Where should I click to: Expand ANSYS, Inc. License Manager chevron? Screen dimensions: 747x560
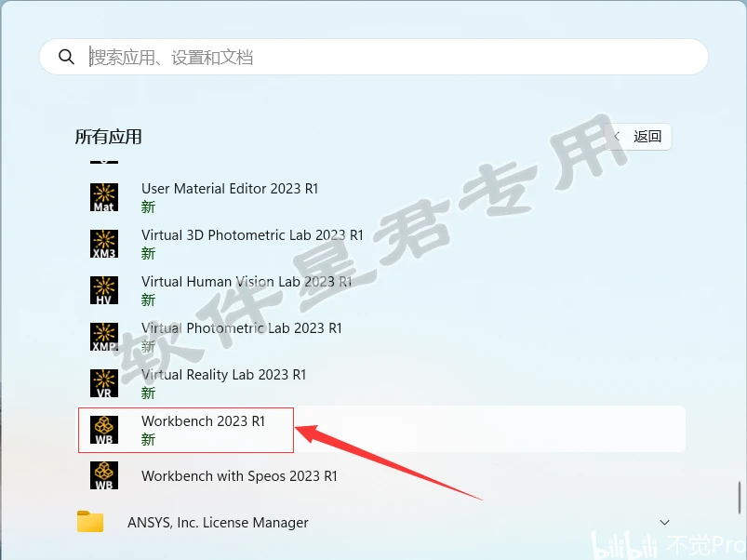pyautogui.click(x=664, y=523)
